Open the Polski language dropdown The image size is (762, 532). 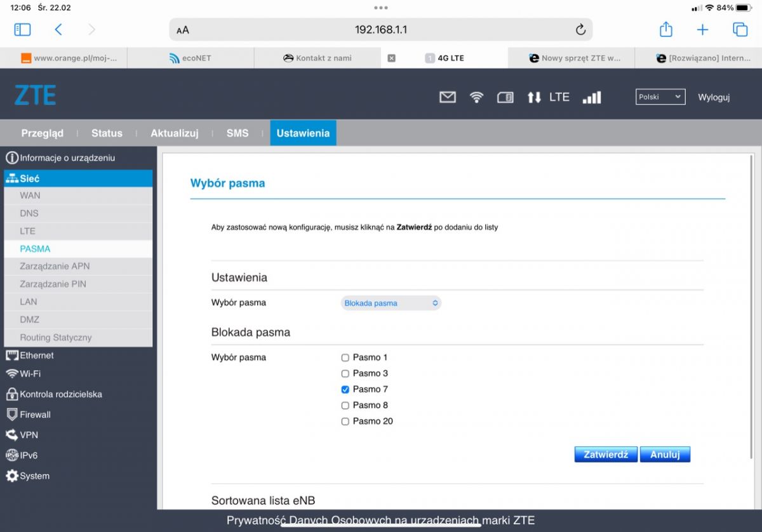tap(660, 97)
